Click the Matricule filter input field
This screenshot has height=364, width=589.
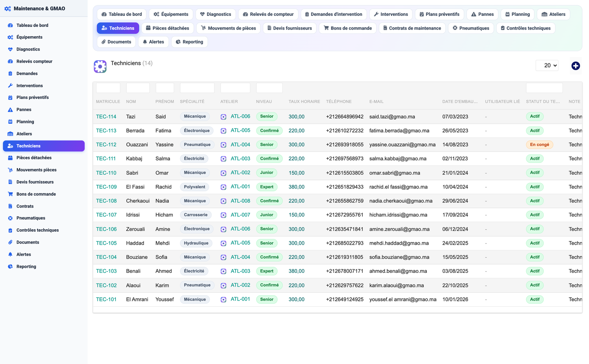coord(108,88)
